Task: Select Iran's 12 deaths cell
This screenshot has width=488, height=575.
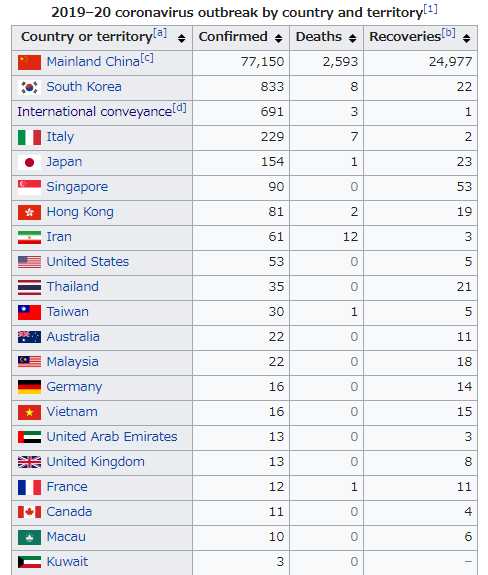Action: click(x=326, y=238)
